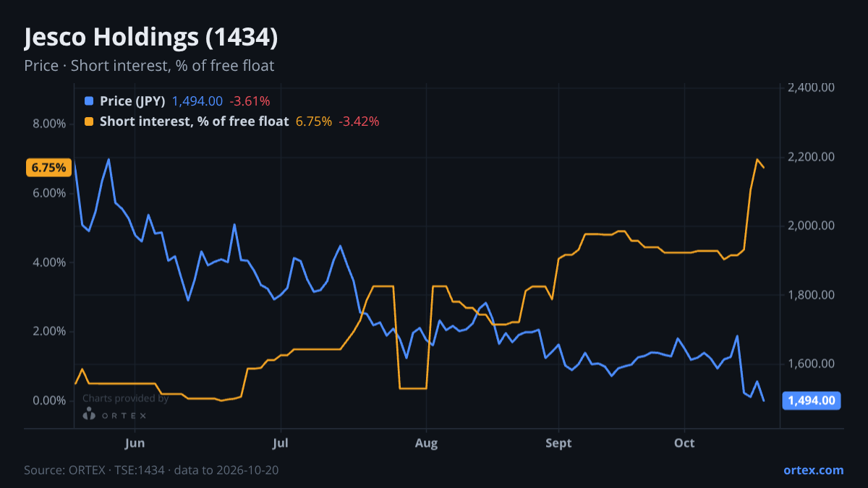Click the 2,400.00 right axis label
The image size is (868, 488).
[812, 87]
